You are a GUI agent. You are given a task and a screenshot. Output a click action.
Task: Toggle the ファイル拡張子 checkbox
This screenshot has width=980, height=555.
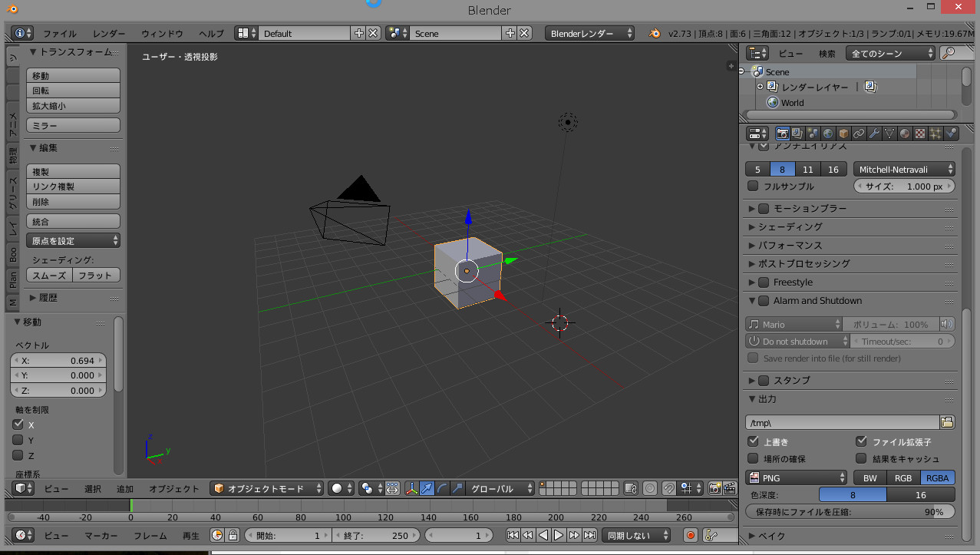click(x=861, y=441)
